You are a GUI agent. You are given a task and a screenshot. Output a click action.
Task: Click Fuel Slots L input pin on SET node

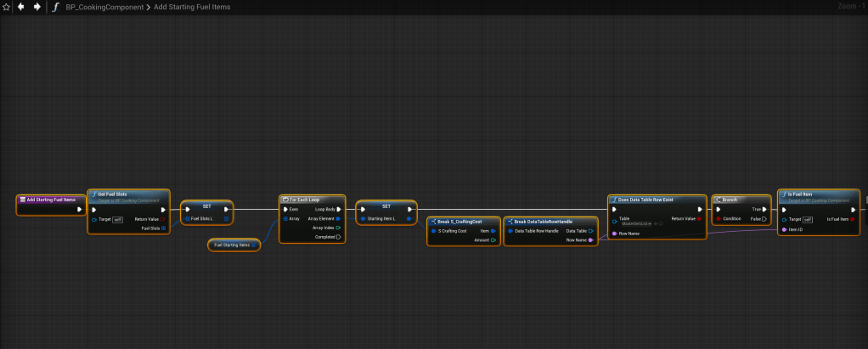(187, 218)
